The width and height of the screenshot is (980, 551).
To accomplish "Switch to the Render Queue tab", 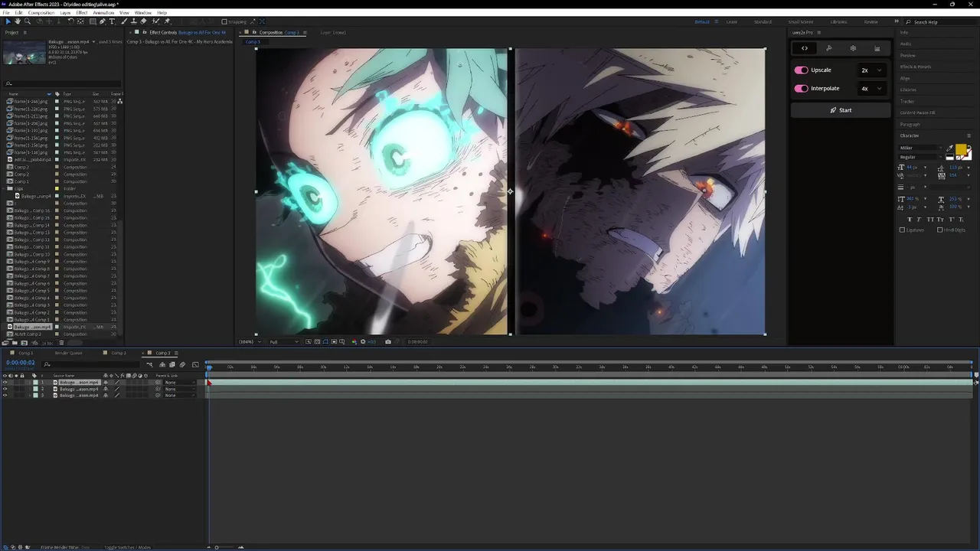I will coord(68,353).
